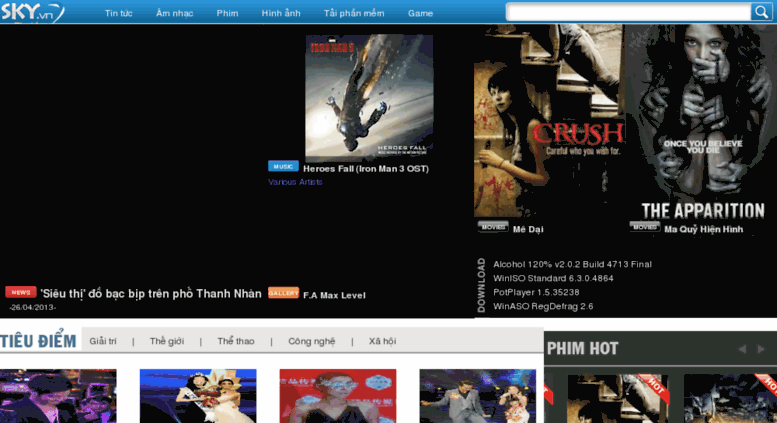Open Alcohol 120% v2.0.2 download link

coord(572,264)
